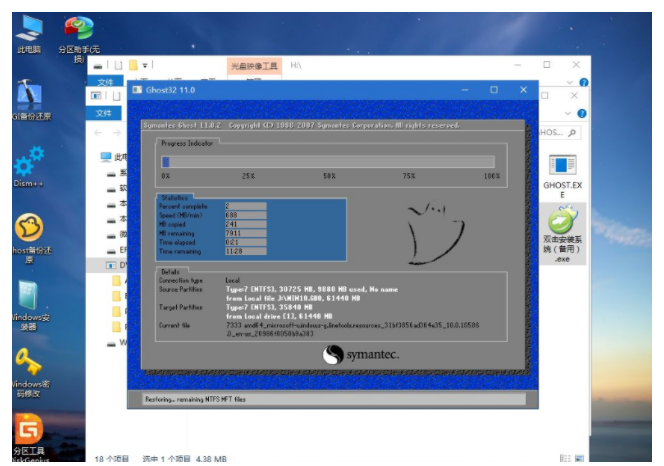The width and height of the screenshot is (664, 466).
Task: Open the 文件 menu in the front Explorer window
Action: (103, 114)
